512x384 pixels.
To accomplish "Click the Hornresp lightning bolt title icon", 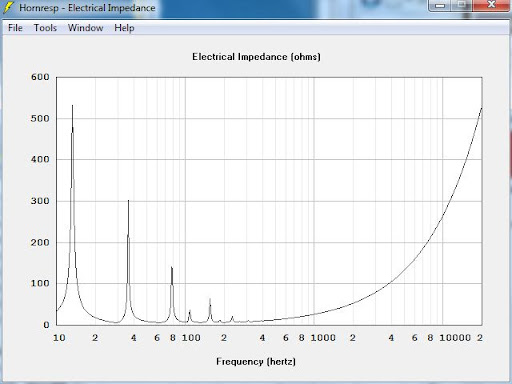I will 8,7.
